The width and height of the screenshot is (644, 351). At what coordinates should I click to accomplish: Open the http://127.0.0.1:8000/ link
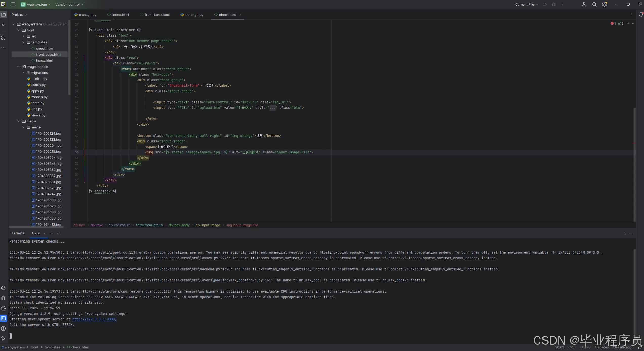94,319
